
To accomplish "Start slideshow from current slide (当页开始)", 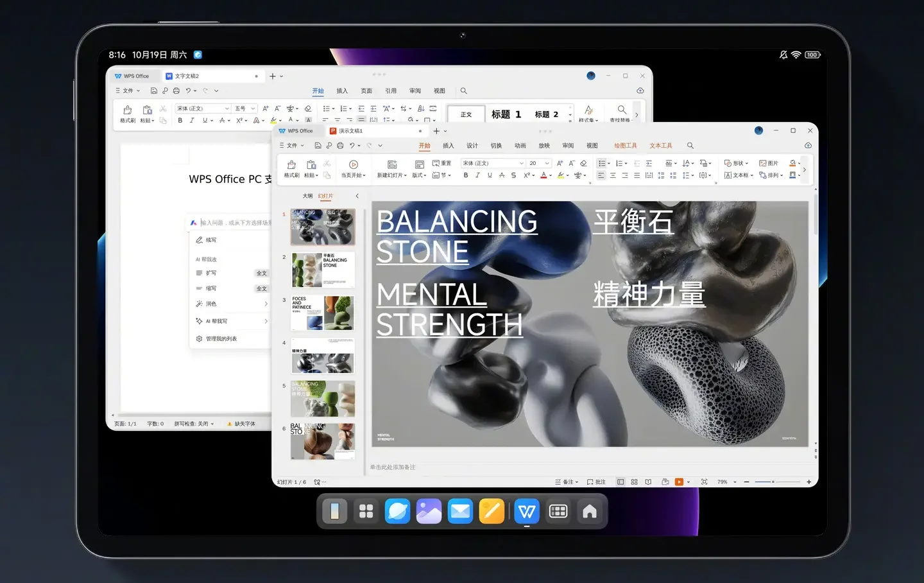I will point(354,169).
